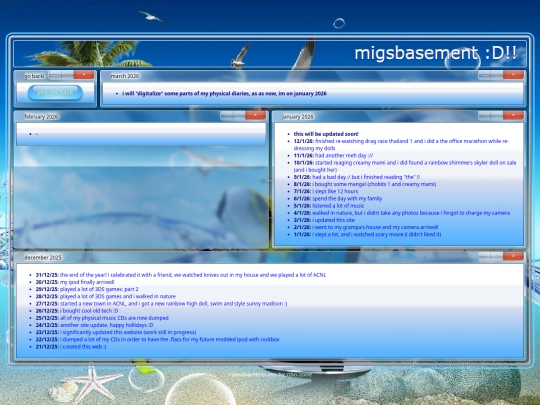Maximize the december 2025 window
Image resolution: width=540 pixels, height=405 pixels.
(x=497, y=256)
